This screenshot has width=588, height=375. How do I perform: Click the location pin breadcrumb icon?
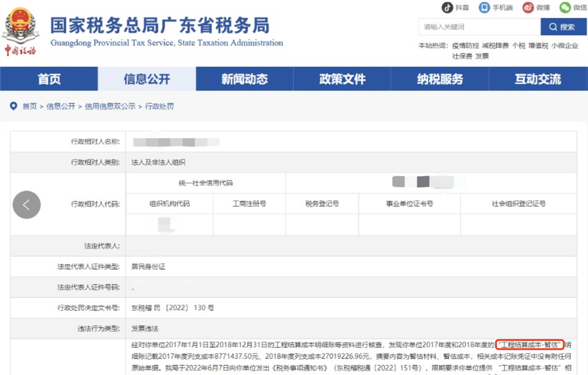(x=14, y=107)
